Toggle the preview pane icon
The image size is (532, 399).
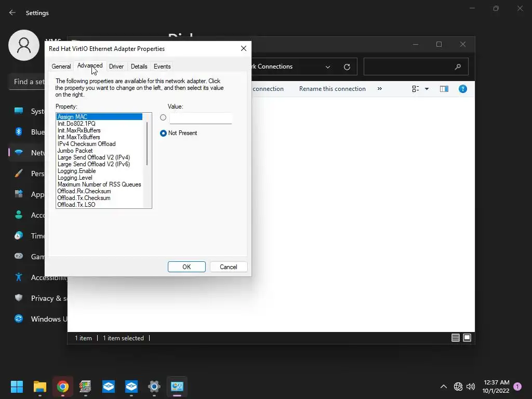(444, 89)
